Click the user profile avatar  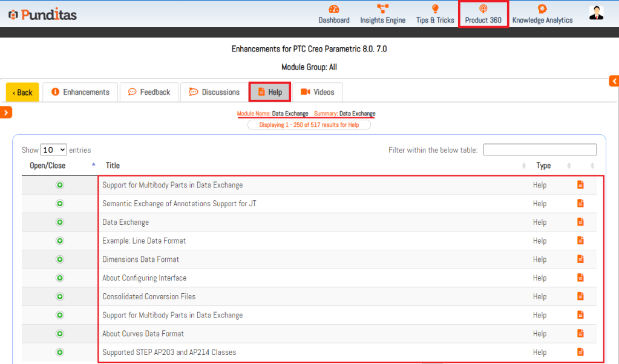click(596, 13)
